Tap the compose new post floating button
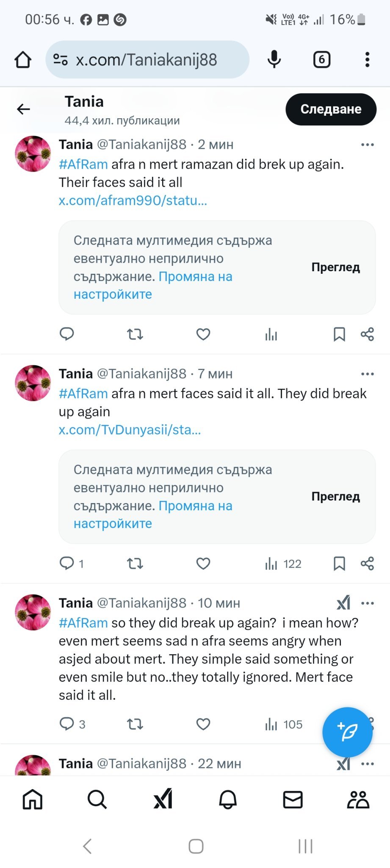The width and height of the screenshot is (390, 868). (x=347, y=732)
